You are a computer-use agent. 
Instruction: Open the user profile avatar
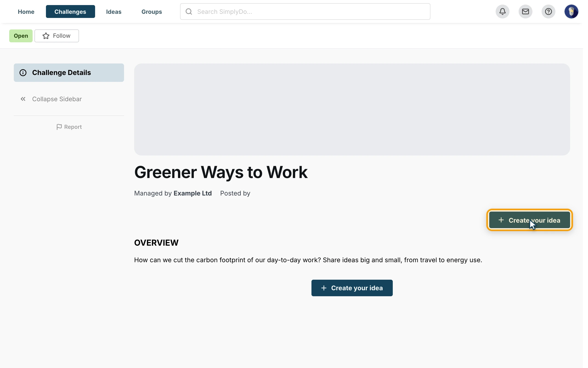[571, 11]
